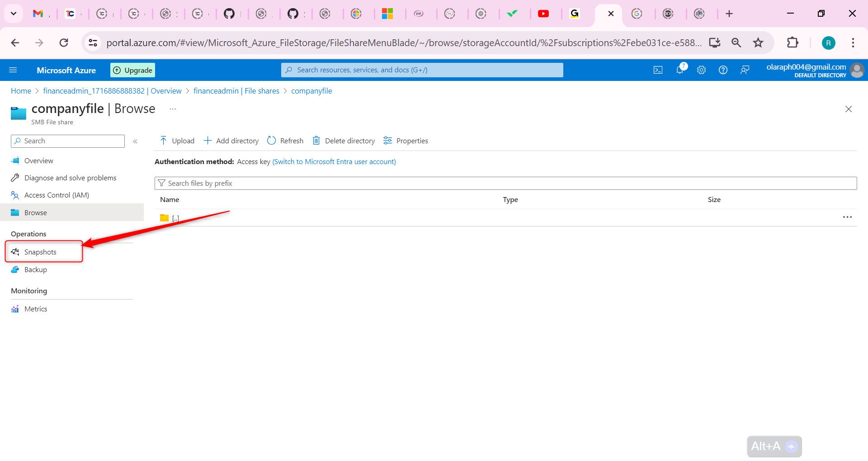Focus the Search resources, services, and docs bar
This screenshot has height=461, width=868.
pos(422,70)
